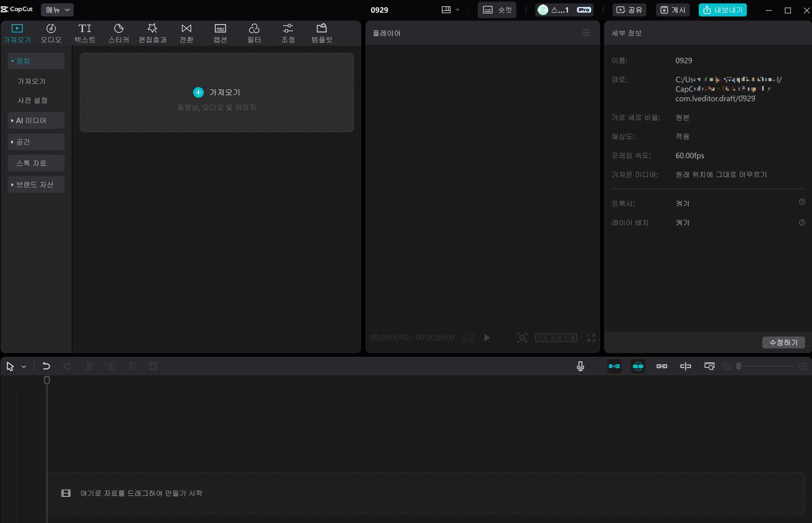Screen dimensions: 812x523
Task: Toggle main track magnet
Action: [614, 366]
